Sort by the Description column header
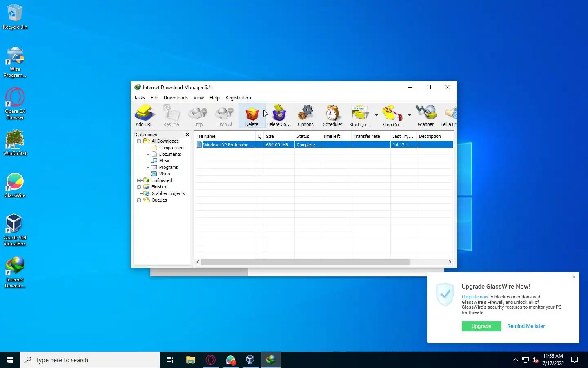 (x=435, y=136)
